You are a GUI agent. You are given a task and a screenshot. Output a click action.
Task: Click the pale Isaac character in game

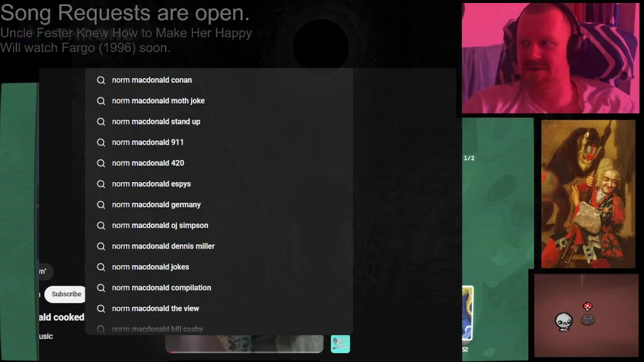pos(564,321)
